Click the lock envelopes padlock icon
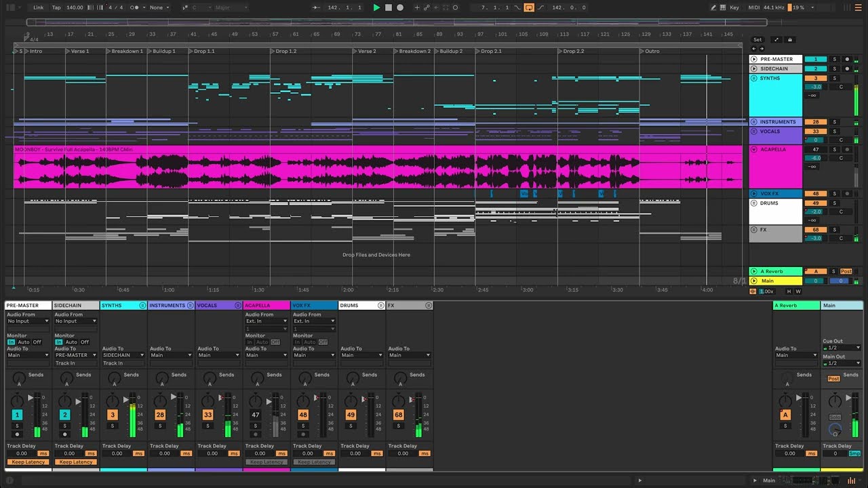 pyautogui.click(x=789, y=40)
